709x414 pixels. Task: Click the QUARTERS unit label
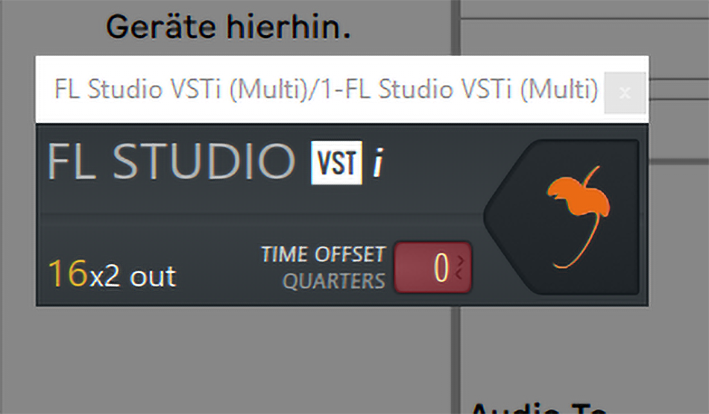(x=334, y=282)
